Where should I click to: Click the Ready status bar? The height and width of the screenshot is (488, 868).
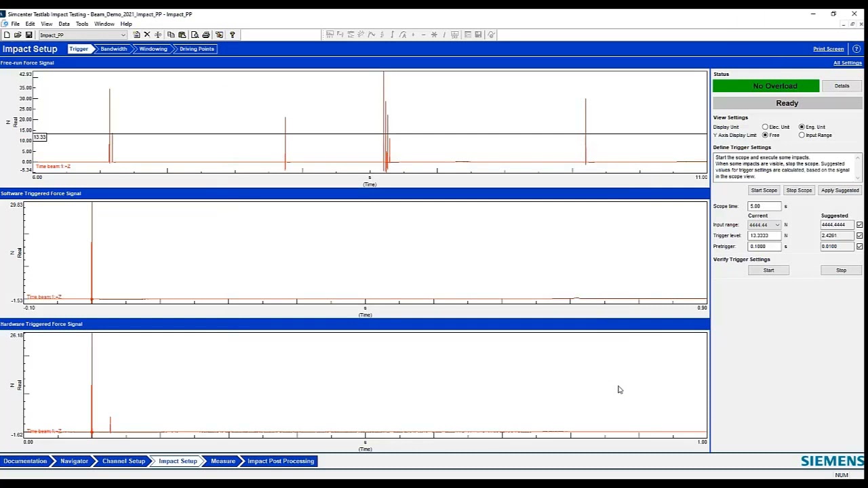point(787,103)
